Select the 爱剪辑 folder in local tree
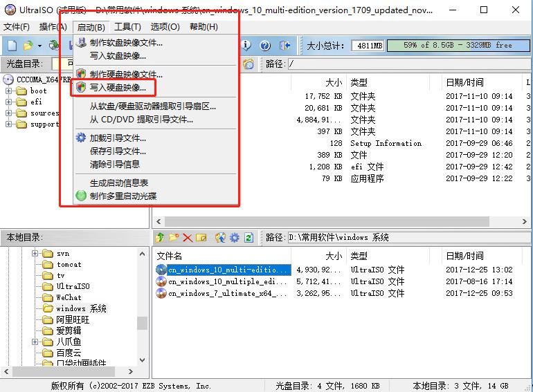The width and height of the screenshot is (533, 392). pyautogui.click(x=69, y=330)
